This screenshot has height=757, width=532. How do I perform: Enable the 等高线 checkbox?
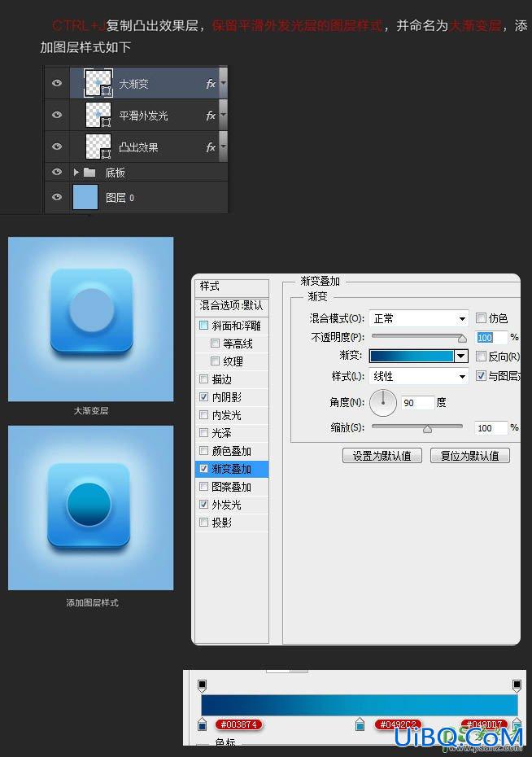[x=215, y=343]
